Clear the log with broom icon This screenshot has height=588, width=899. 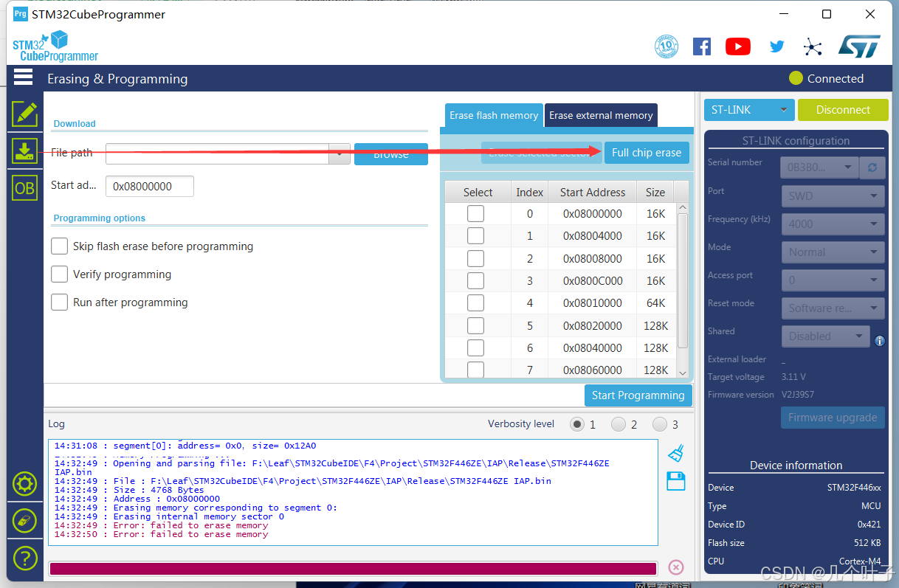(x=675, y=453)
